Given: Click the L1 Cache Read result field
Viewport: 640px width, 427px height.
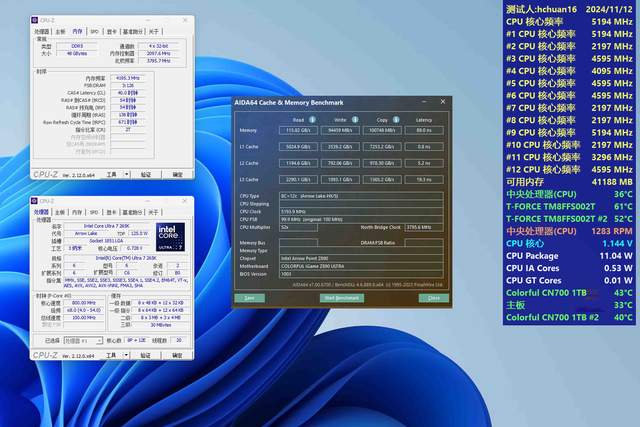Looking at the screenshot, I should (x=298, y=147).
